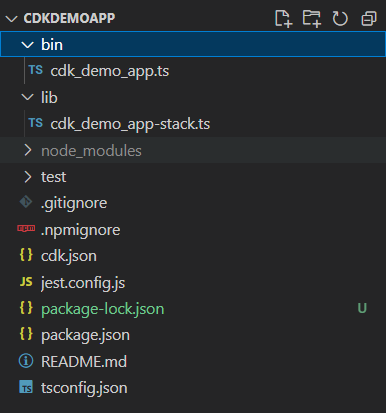The image size is (386, 413).
Task: Collapse the bin folder
Action: [27, 44]
